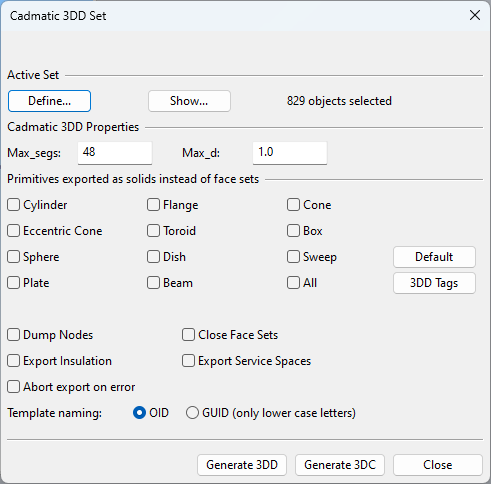Click Generate 3DD button
This screenshot has height=484, width=491.
pyautogui.click(x=242, y=465)
